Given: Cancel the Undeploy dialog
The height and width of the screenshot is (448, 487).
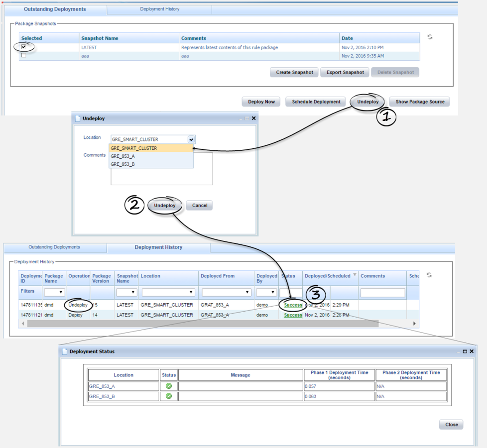Looking at the screenshot, I should click(199, 205).
